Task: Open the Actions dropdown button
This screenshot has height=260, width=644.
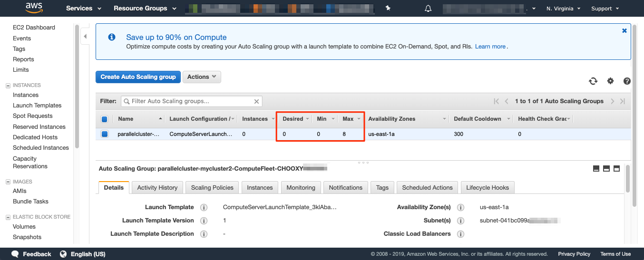Action: pyautogui.click(x=202, y=77)
